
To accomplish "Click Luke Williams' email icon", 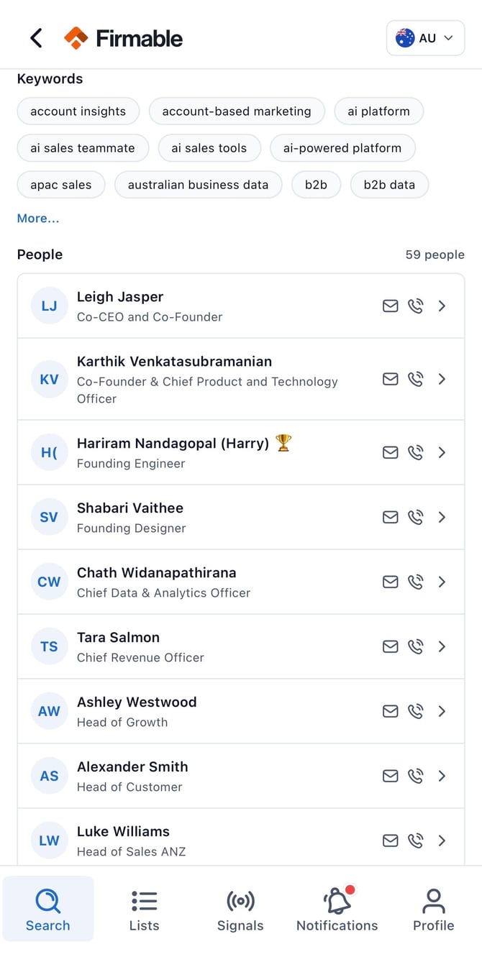I will [390, 841].
